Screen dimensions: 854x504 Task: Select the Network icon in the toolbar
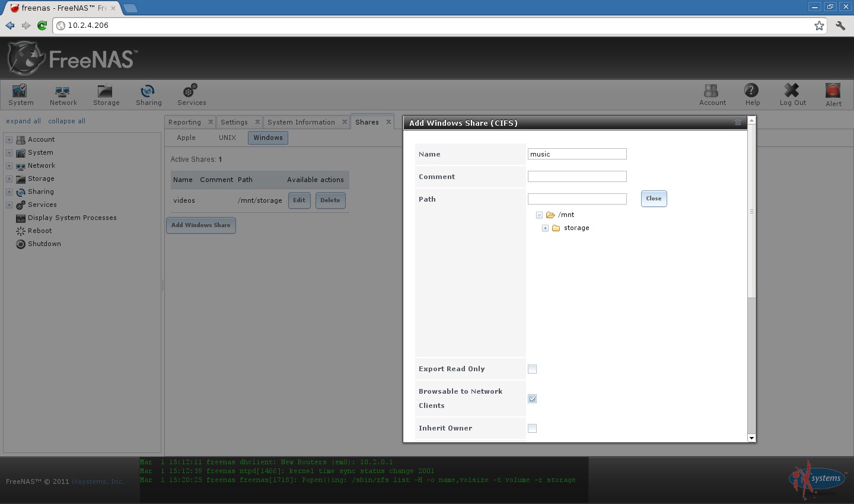click(x=63, y=94)
